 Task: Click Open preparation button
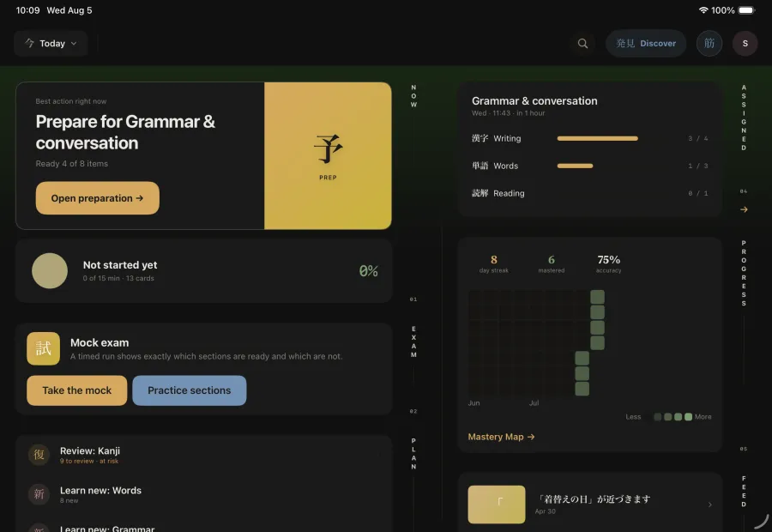(x=98, y=198)
